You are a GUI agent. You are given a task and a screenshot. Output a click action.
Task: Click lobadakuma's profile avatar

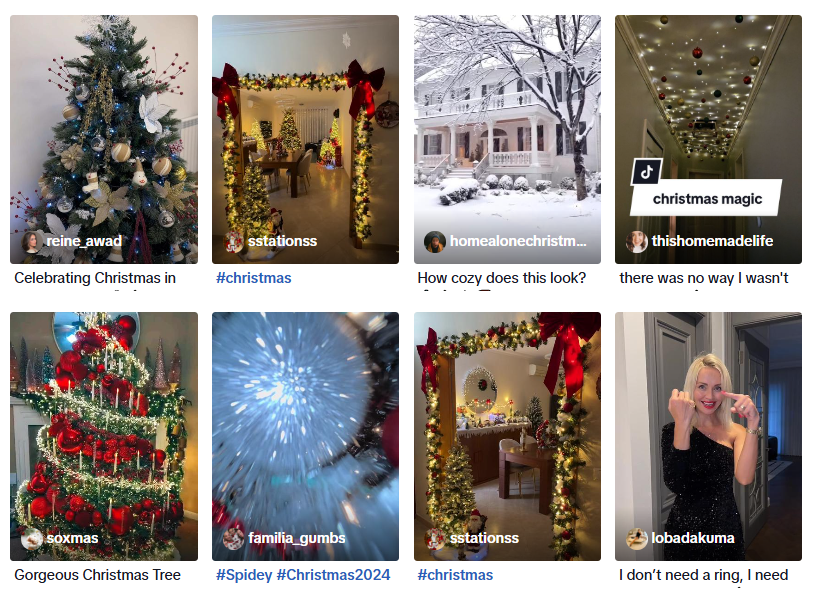pyautogui.click(x=637, y=539)
